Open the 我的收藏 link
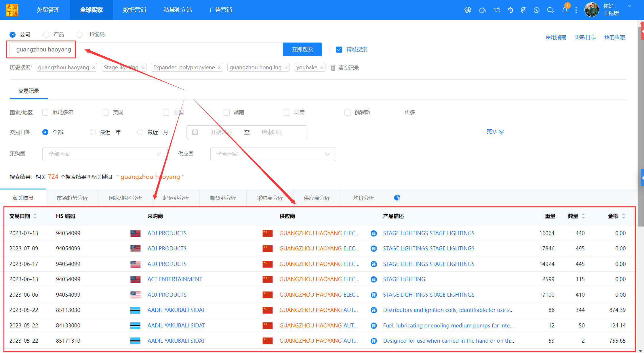Viewport: 644px width, 353px height. click(615, 37)
